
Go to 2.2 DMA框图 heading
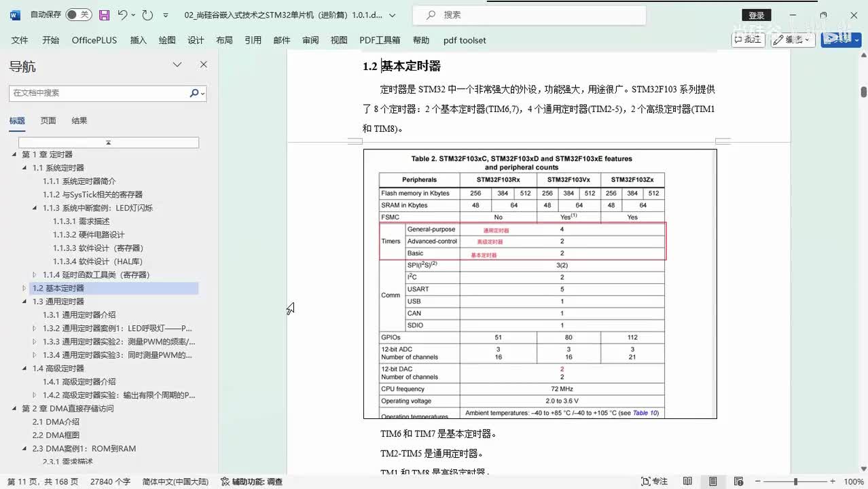click(56, 435)
